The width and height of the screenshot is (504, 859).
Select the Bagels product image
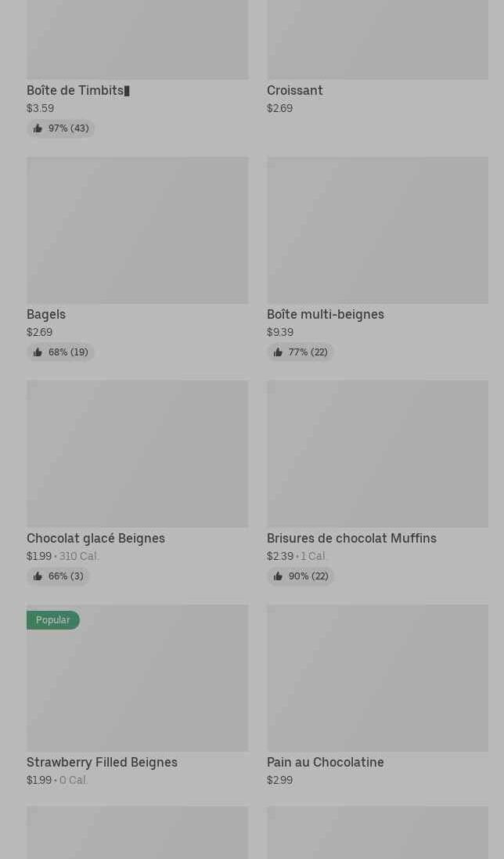click(x=137, y=230)
